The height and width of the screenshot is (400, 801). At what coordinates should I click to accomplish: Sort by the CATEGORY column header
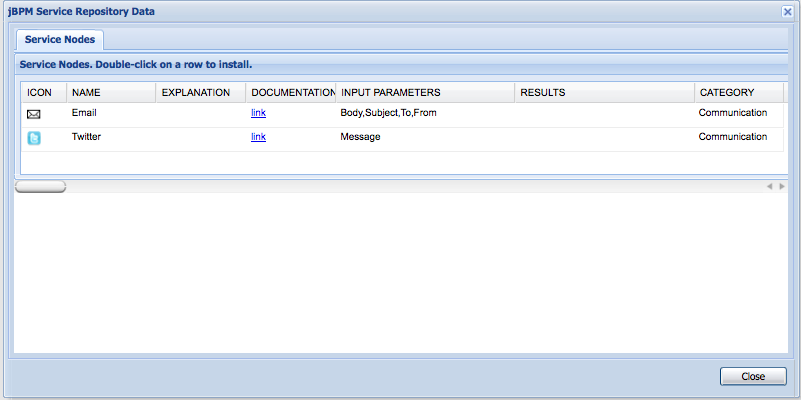click(739, 92)
